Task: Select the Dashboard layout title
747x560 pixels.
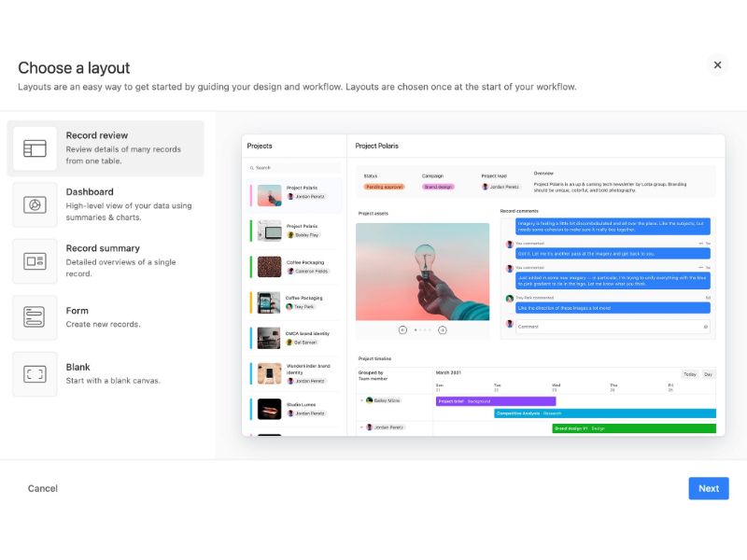Action: (x=90, y=192)
